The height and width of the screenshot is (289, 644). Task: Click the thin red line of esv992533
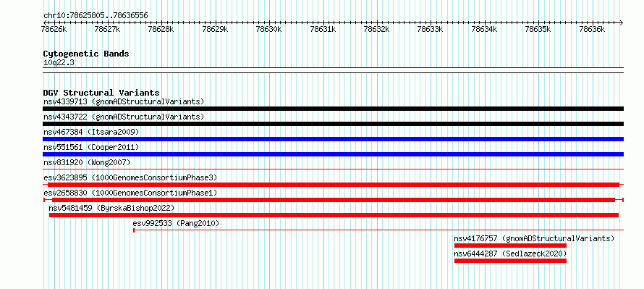coord(378,230)
